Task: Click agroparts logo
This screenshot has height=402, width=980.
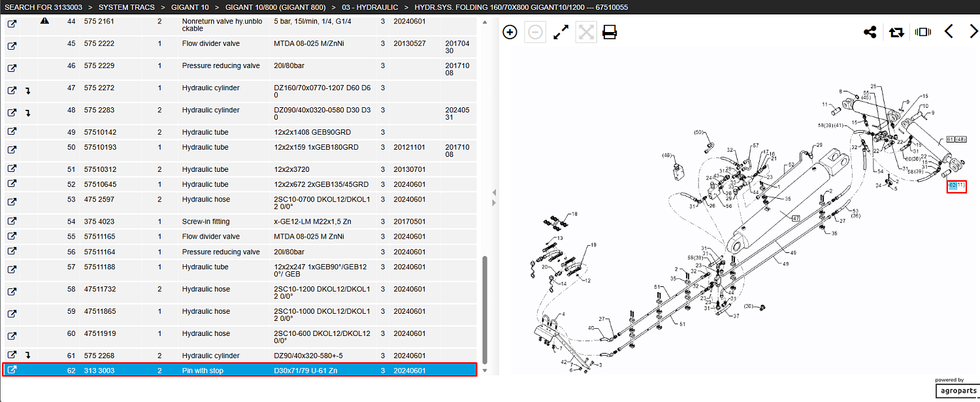Action: pos(956,390)
